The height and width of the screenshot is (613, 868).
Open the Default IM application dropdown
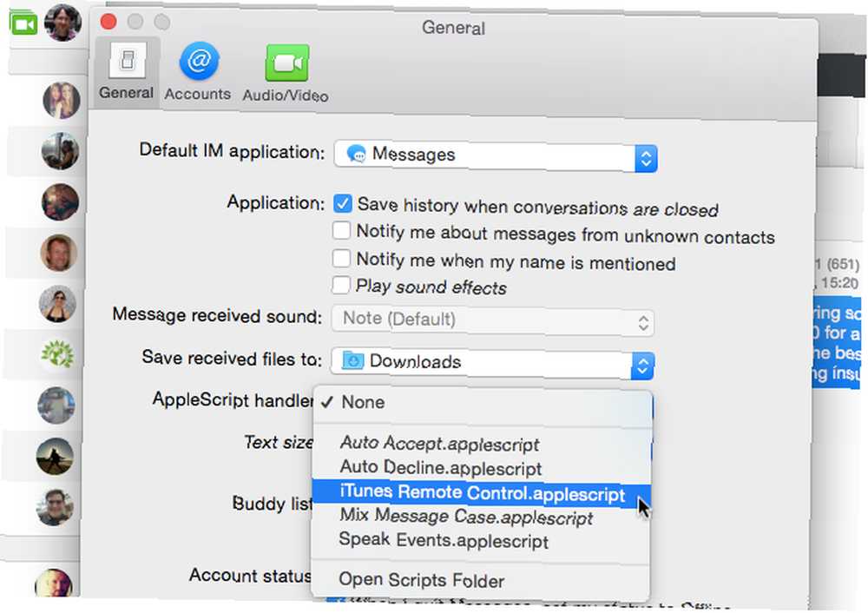[496, 156]
